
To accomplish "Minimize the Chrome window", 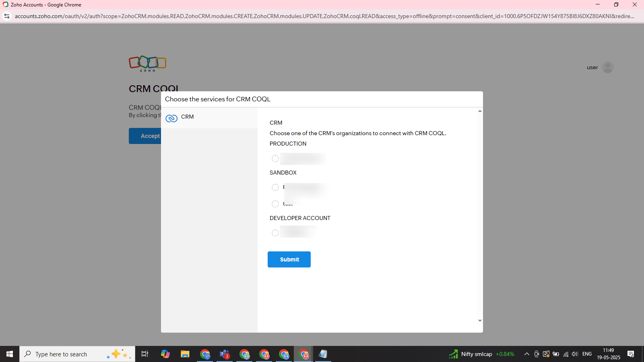I will click(598, 4).
